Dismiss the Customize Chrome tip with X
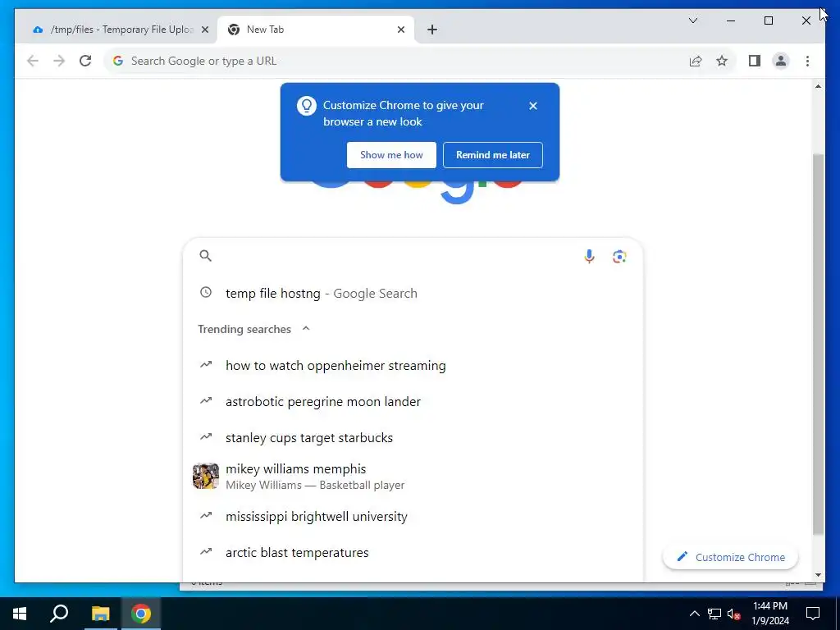The image size is (840, 630). (x=532, y=106)
